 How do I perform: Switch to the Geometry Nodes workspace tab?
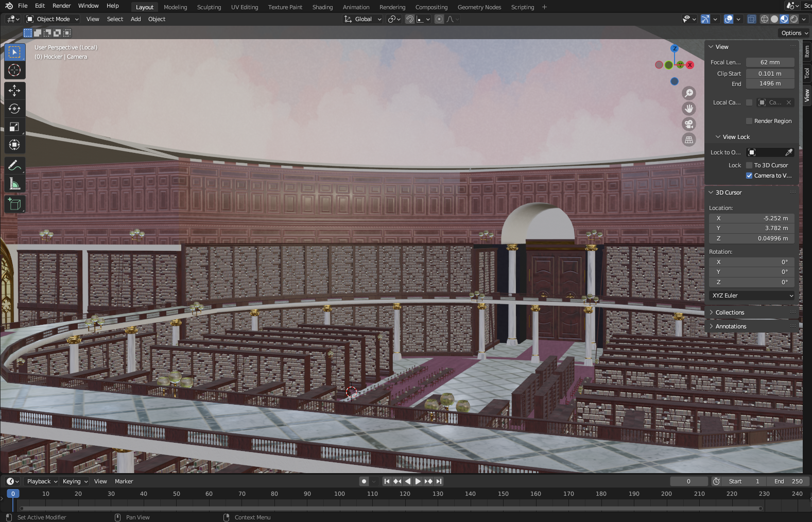479,7
